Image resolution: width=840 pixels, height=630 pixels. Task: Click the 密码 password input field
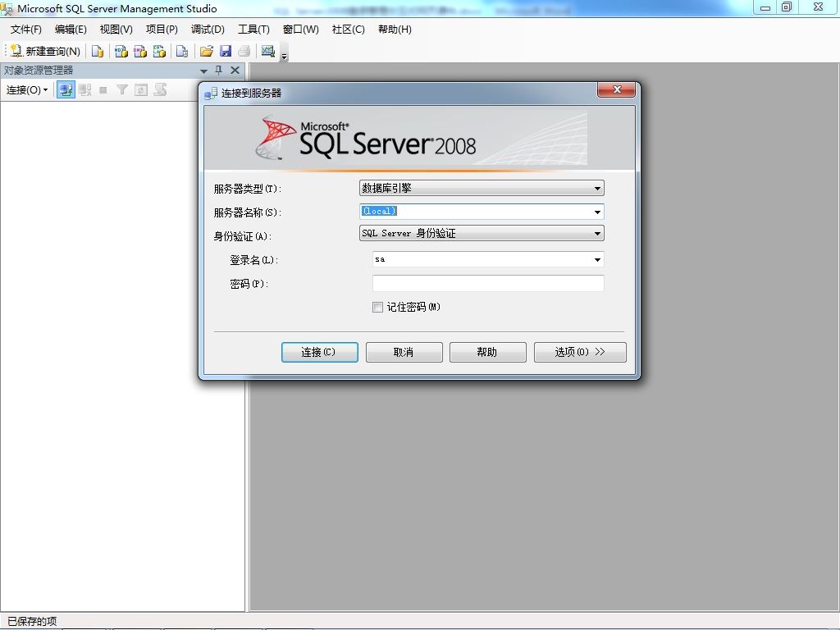click(x=488, y=283)
